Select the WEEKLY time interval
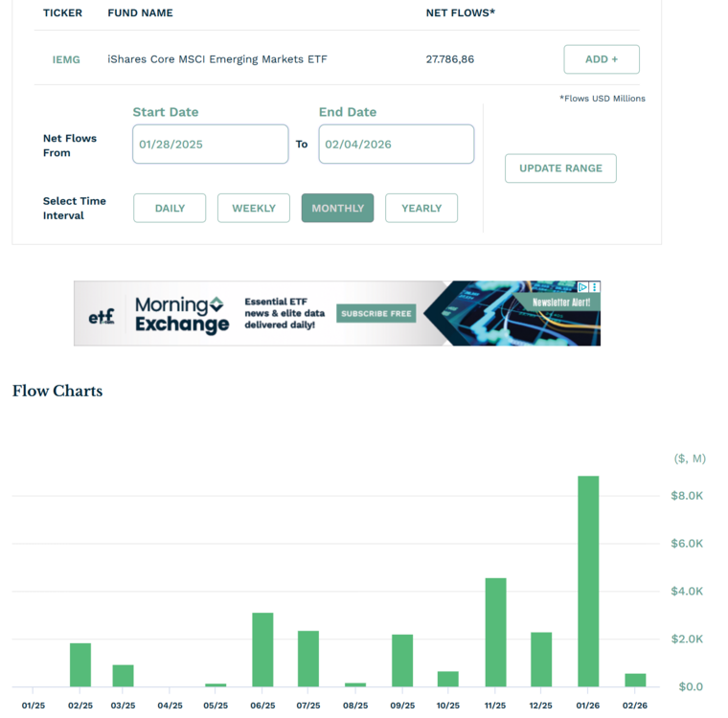Viewport: 728px width, 718px height. (x=254, y=208)
